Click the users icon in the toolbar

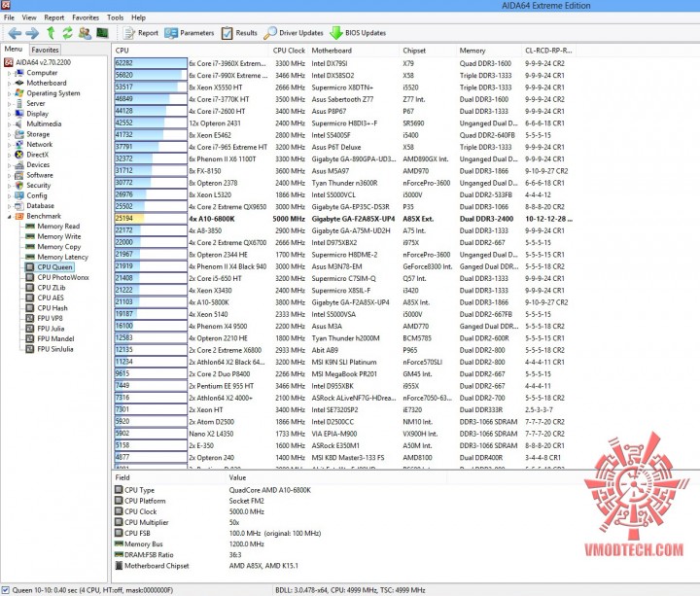click(85, 33)
